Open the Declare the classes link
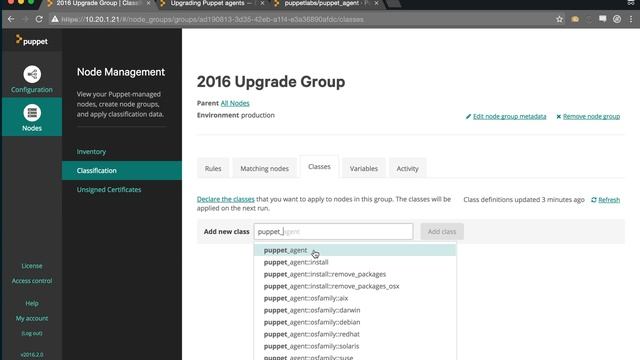Screen dimensions: 640x360 225,199
